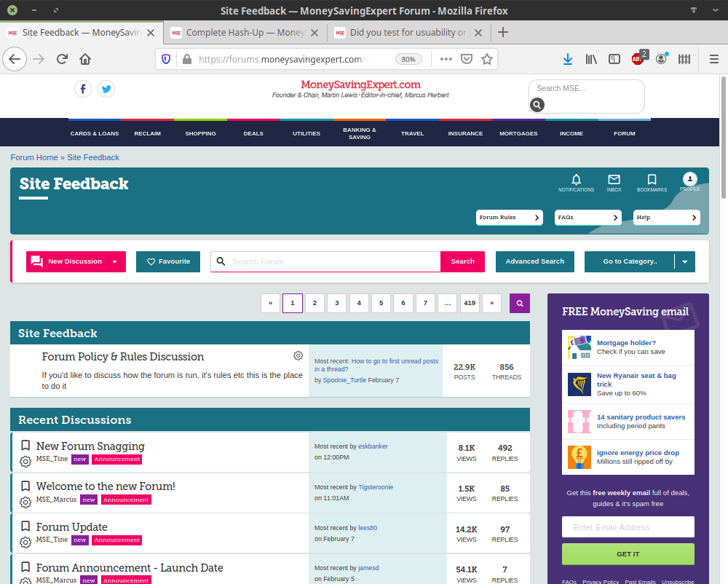The image size is (728, 584).
Task: Save page to Pocket icon
Action: pos(467,59)
